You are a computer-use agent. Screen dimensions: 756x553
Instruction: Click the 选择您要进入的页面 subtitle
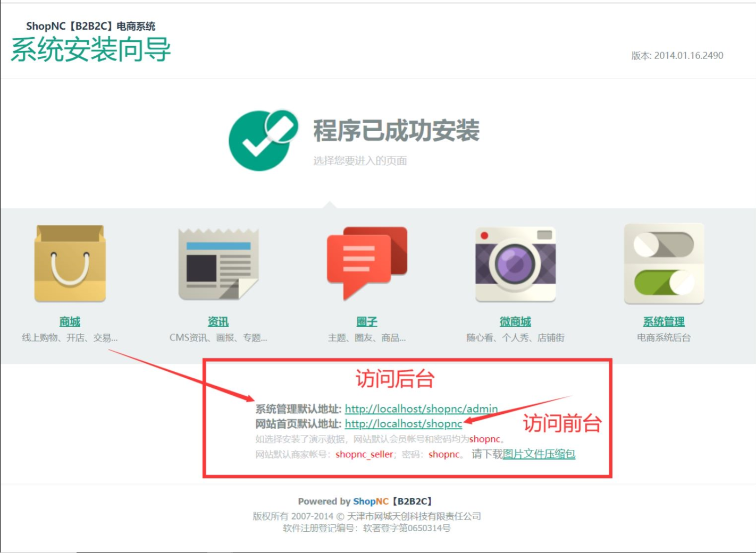click(x=360, y=160)
